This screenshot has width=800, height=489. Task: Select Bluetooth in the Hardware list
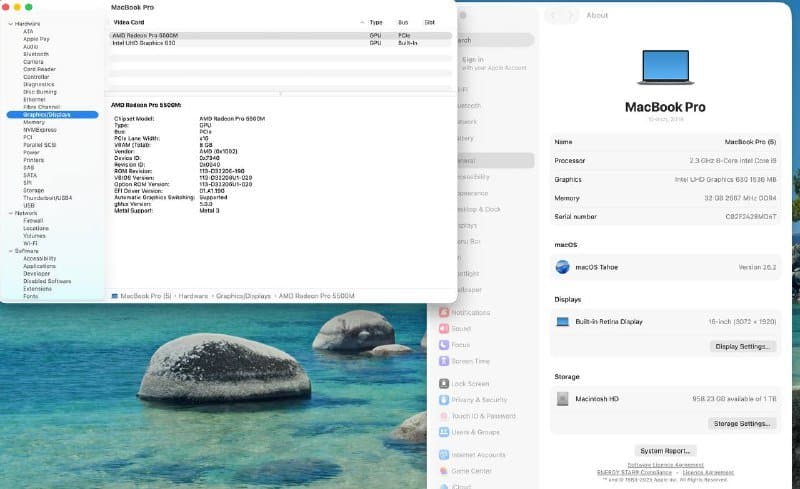(x=36, y=54)
